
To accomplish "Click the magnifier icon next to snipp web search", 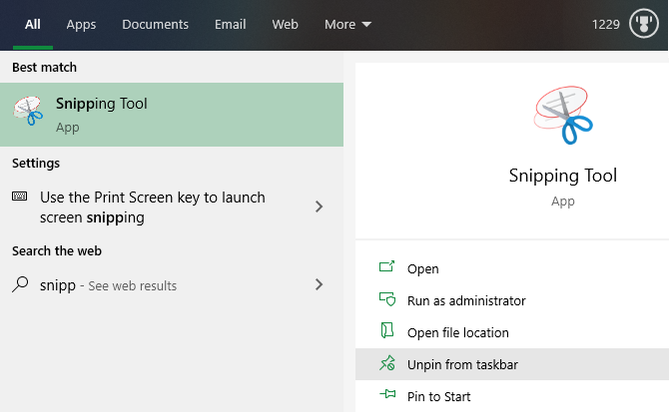I will pos(20,285).
